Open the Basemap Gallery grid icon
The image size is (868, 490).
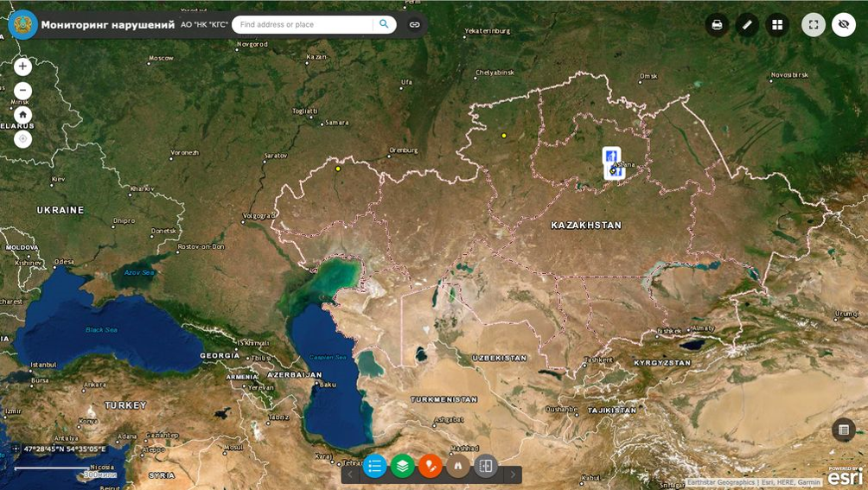click(x=777, y=25)
